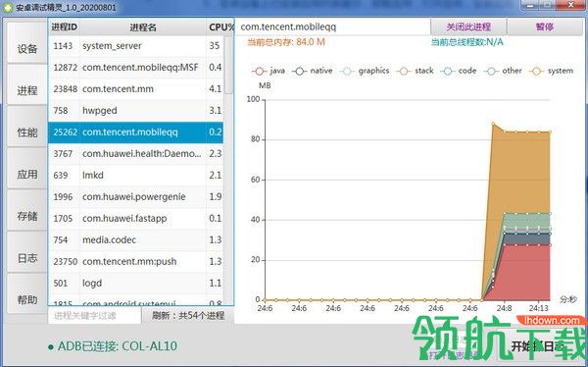Click process ID 1143 cell
The width and height of the screenshot is (588, 367).
[63, 46]
